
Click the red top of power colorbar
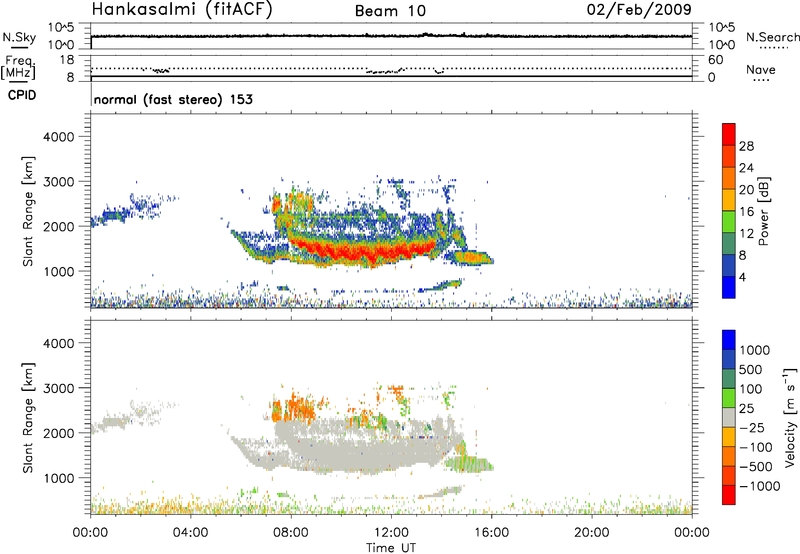click(729, 134)
